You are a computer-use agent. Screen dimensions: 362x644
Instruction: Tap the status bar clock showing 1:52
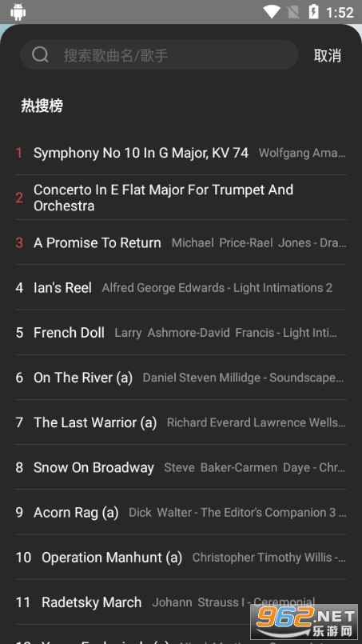point(340,12)
